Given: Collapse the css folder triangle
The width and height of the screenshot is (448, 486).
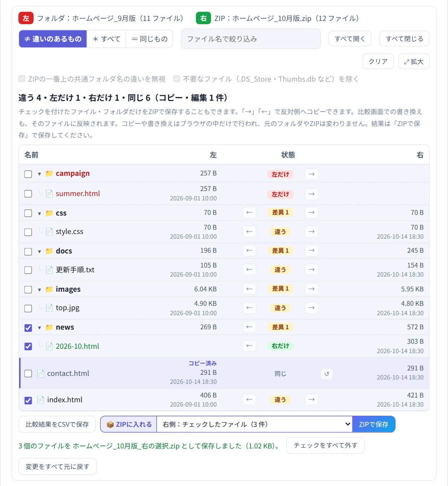Looking at the screenshot, I should tap(39, 213).
